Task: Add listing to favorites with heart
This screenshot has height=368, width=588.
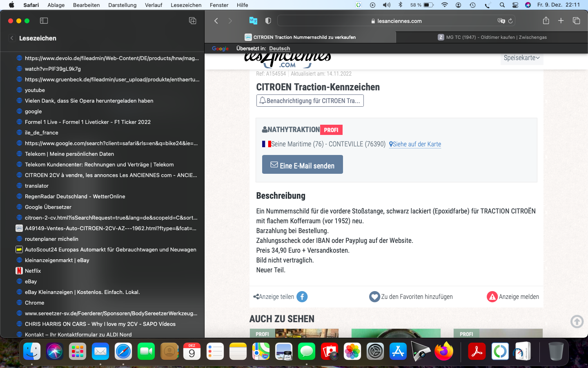Action: tap(374, 297)
